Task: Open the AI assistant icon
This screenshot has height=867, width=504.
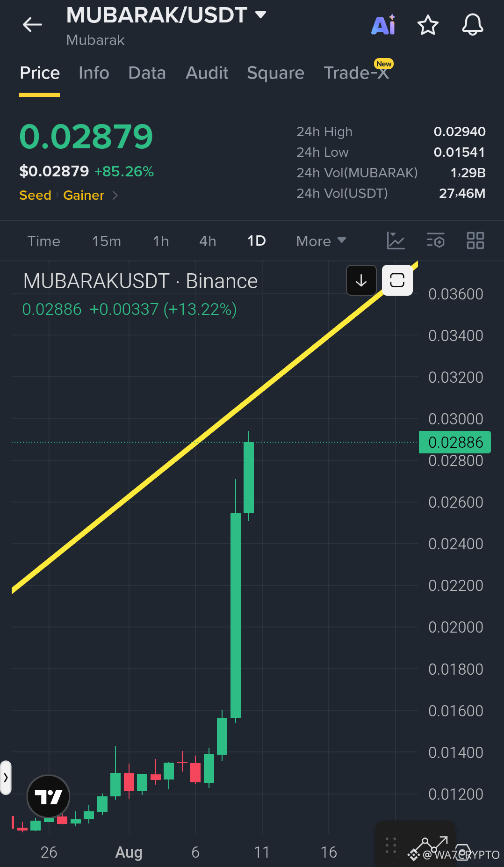Action: tap(384, 25)
